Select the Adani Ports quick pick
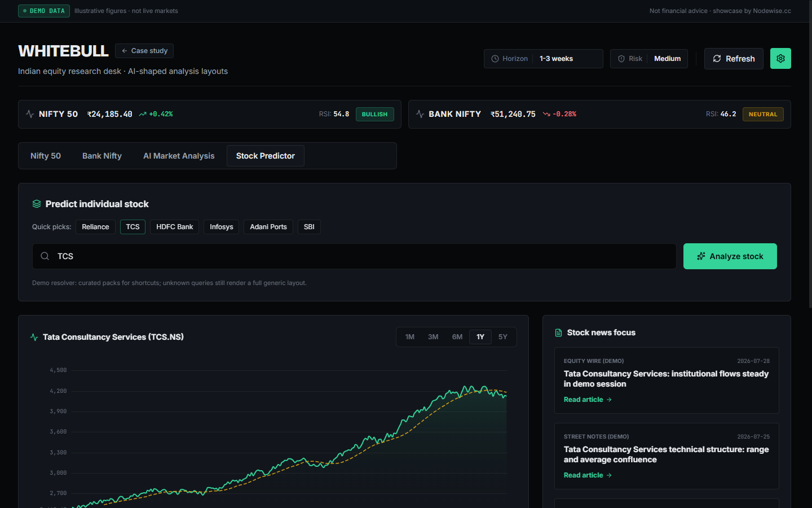The height and width of the screenshot is (508, 812). 268,227
